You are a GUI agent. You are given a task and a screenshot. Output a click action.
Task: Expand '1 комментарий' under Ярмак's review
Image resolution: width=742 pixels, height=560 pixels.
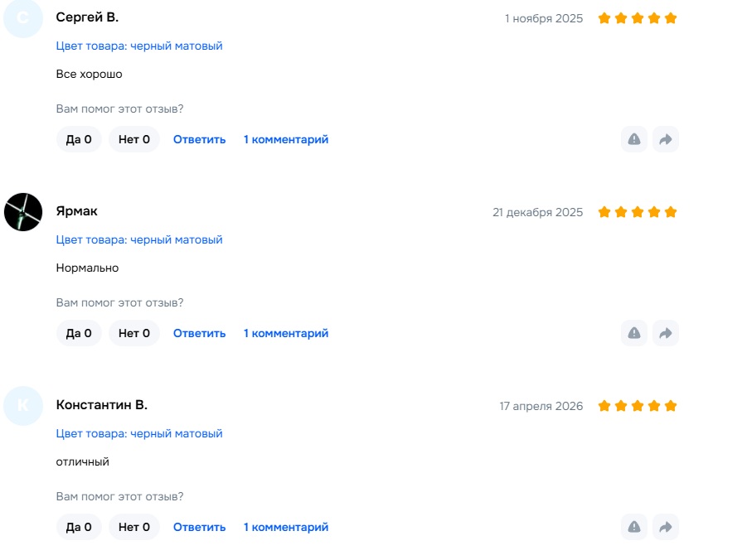coord(286,333)
